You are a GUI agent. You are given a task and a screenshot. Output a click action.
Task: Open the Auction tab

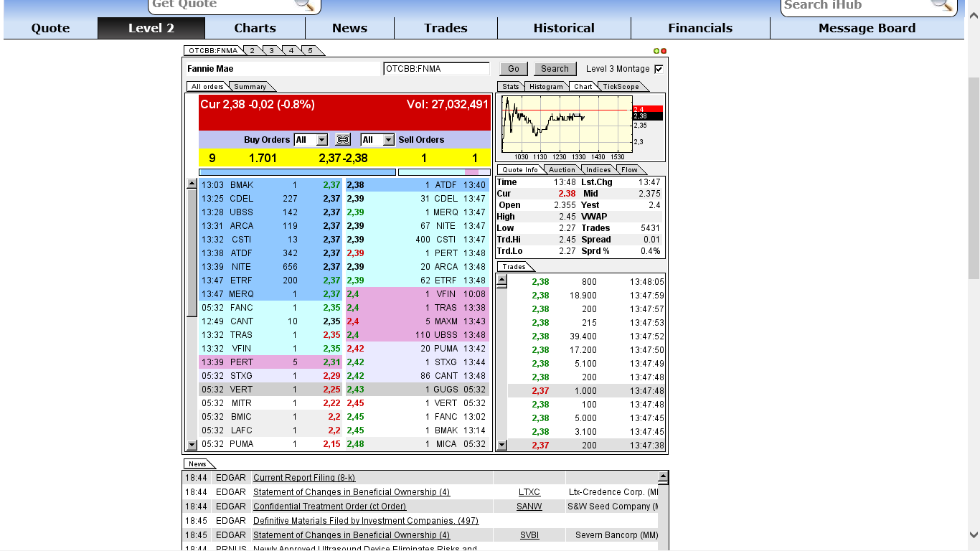click(563, 169)
